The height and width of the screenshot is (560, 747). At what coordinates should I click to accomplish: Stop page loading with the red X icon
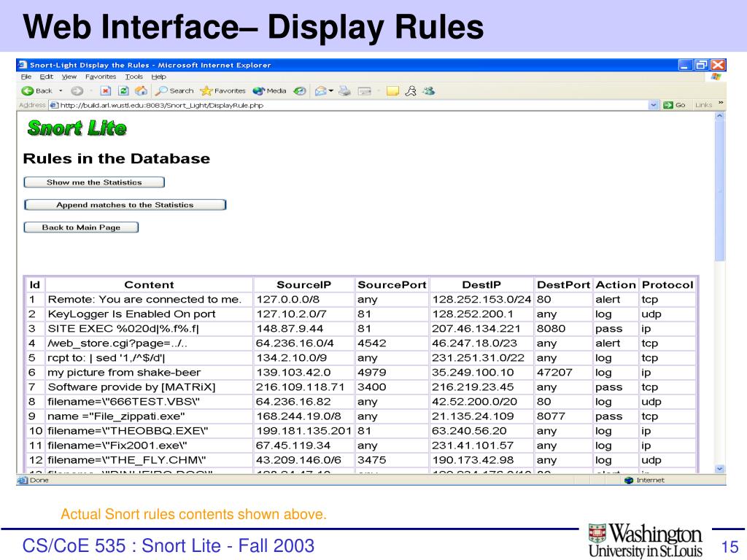pos(106,90)
